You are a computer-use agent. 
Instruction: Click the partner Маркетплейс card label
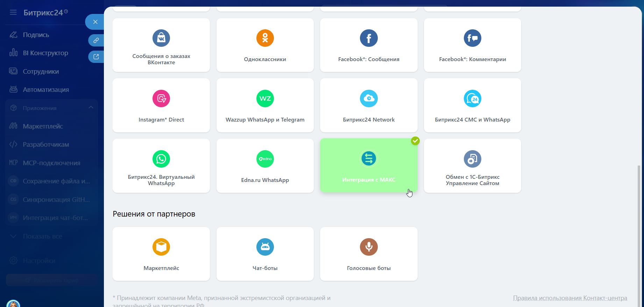[x=161, y=268]
